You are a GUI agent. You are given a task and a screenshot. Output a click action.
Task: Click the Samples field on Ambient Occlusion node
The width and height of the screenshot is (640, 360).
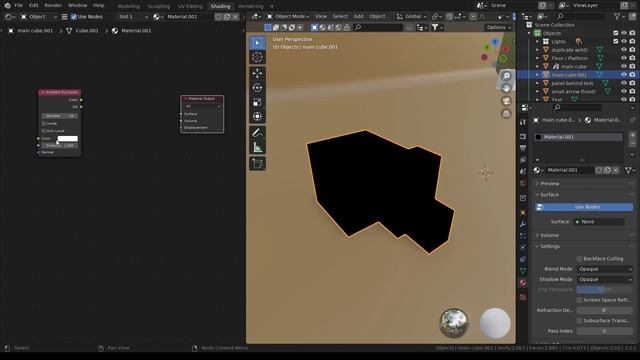tap(60, 116)
